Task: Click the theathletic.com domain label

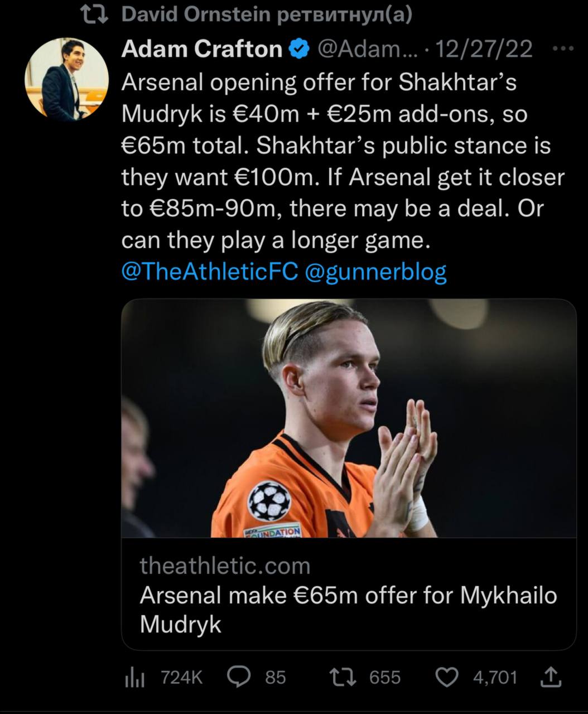Action: tap(225, 566)
